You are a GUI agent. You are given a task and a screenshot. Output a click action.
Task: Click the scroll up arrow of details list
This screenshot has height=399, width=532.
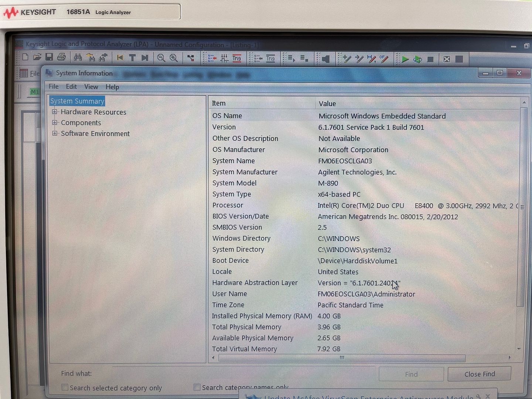coord(524,102)
